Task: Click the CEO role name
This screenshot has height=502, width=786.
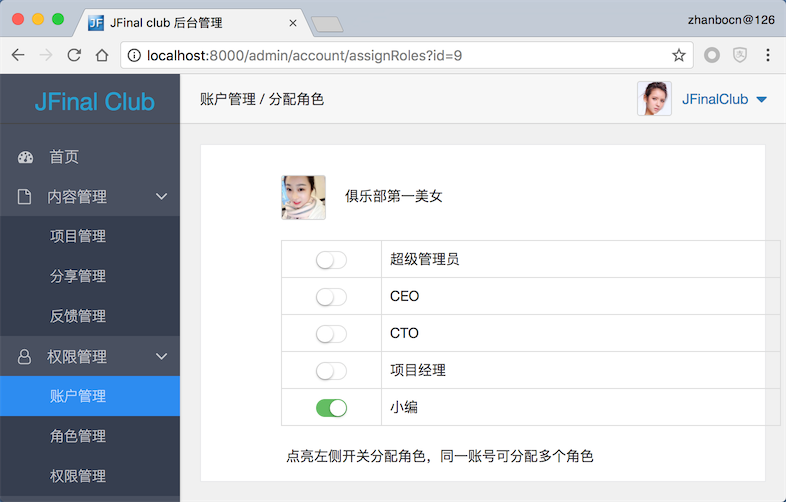Action: pos(405,296)
